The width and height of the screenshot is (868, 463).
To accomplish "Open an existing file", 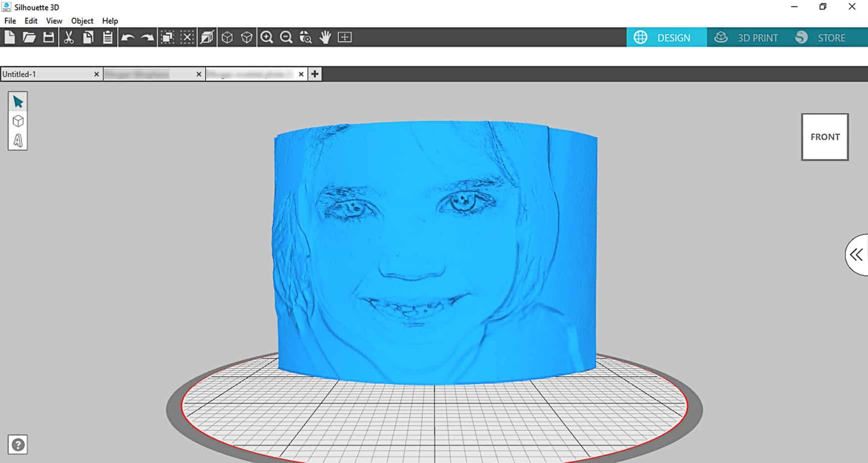I will 29,37.
